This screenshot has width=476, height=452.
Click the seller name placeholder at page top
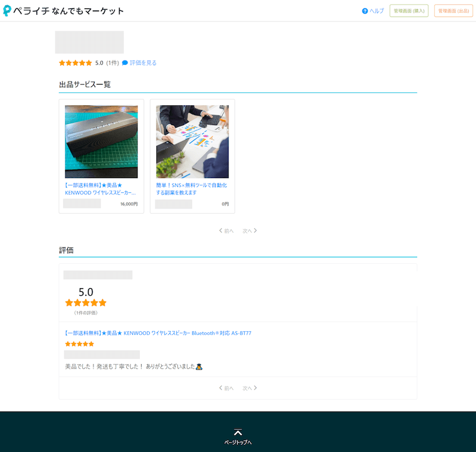89,42
